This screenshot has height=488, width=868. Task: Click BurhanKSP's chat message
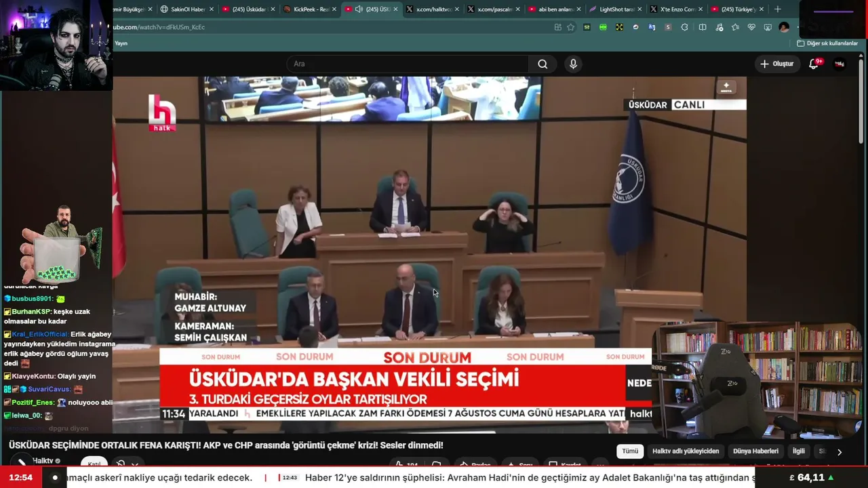(47, 316)
